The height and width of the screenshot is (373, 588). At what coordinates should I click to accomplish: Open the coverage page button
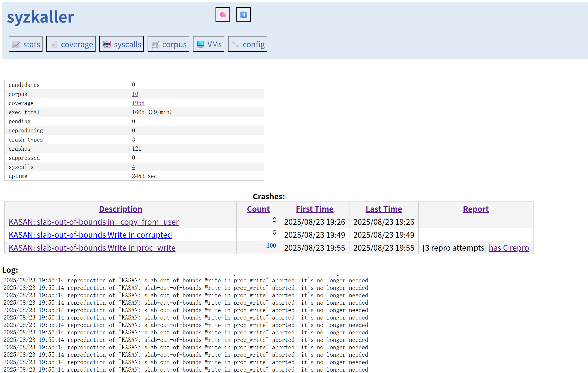point(71,44)
